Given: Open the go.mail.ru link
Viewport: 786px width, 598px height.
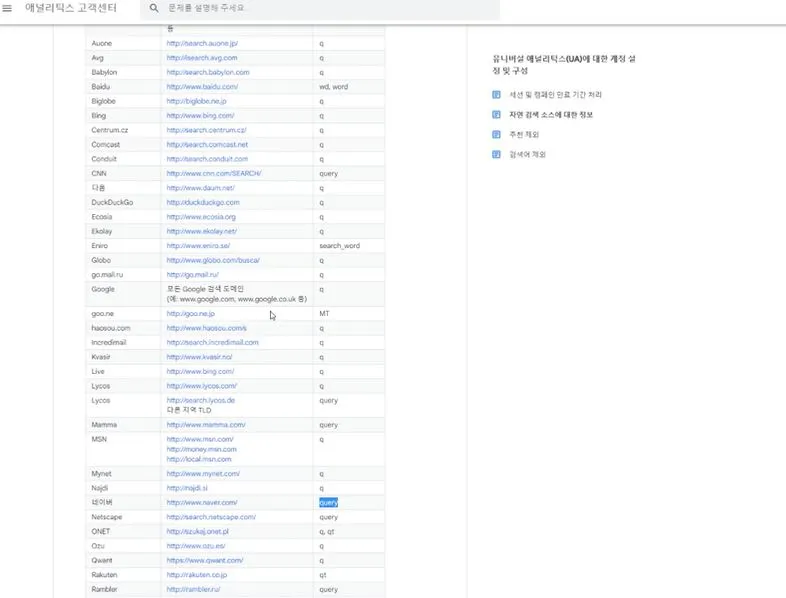Looking at the screenshot, I should [x=192, y=275].
